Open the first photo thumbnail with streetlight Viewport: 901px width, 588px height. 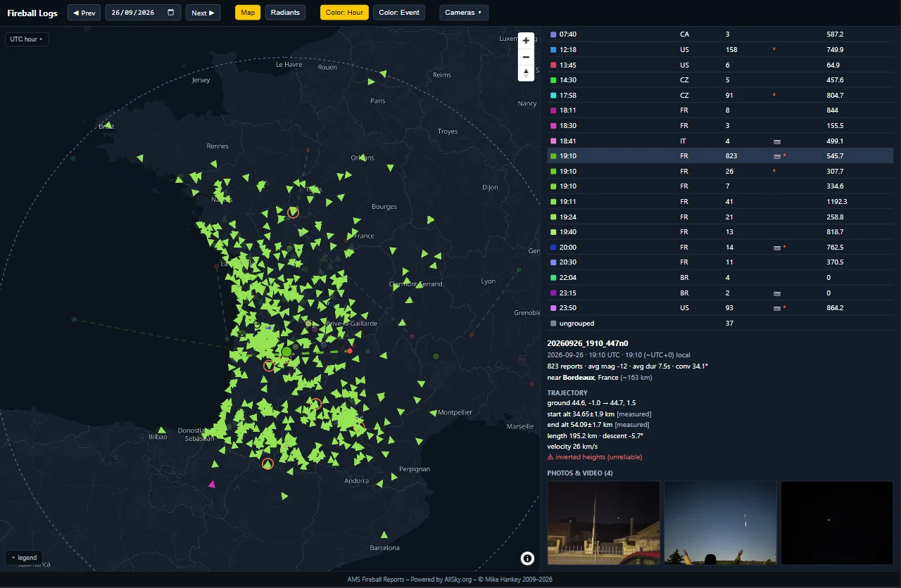pyautogui.click(x=603, y=523)
